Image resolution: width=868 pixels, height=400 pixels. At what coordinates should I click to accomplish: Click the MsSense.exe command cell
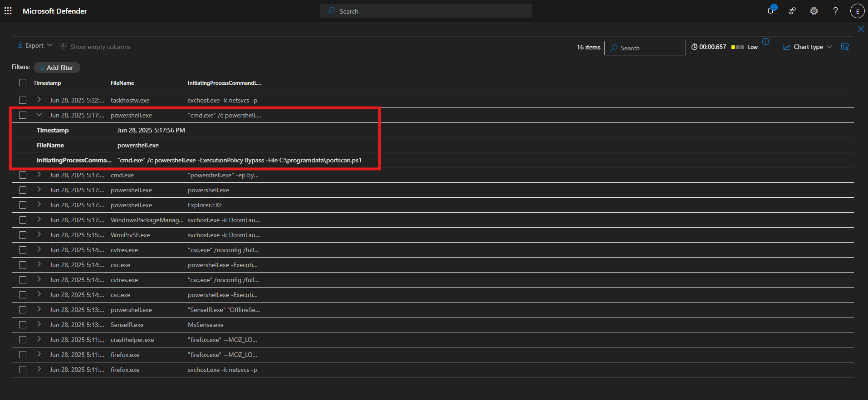(206, 325)
